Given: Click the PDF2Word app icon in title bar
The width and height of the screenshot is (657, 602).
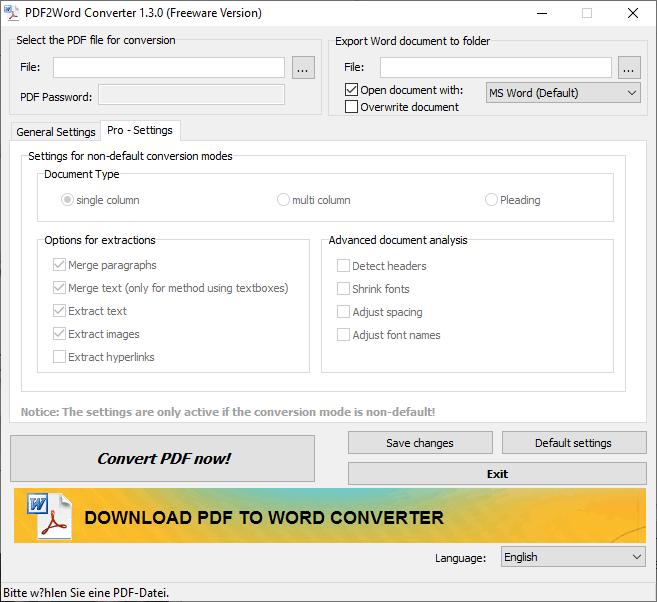Looking at the screenshot, I should click(x=12, y=13).
